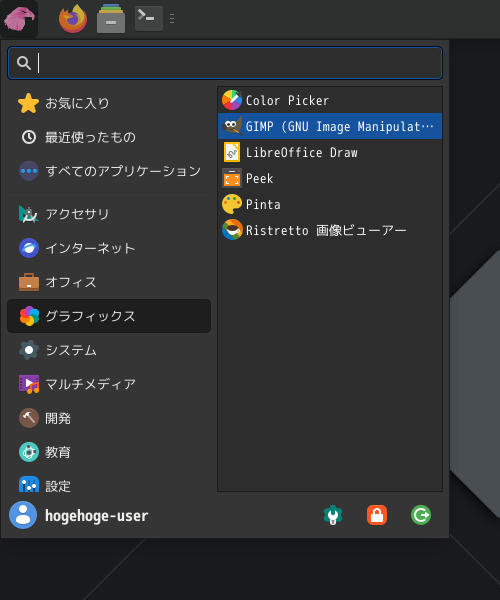
Task: Start the Peek screen recorder
Action: tap(330, 178)
